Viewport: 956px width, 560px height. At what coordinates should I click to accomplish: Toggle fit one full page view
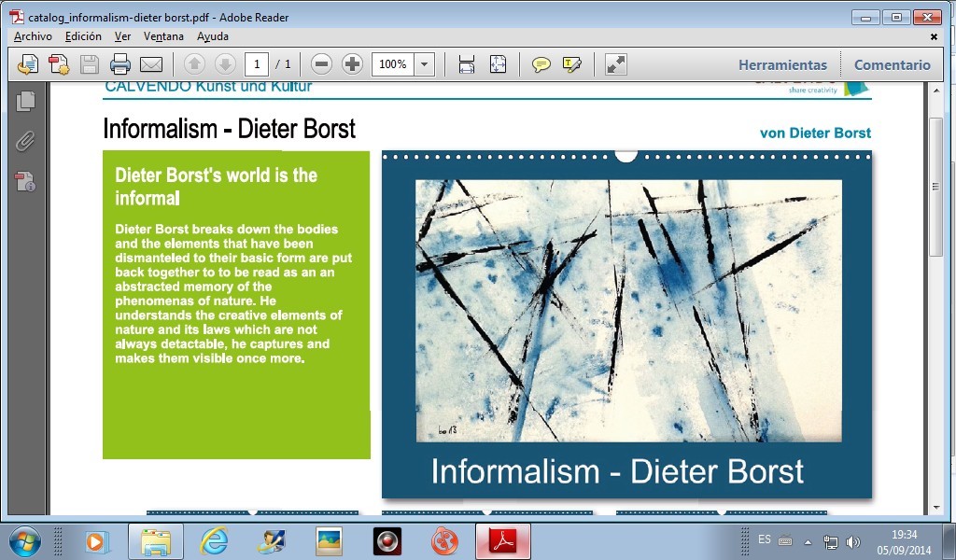tap(498, 64)
